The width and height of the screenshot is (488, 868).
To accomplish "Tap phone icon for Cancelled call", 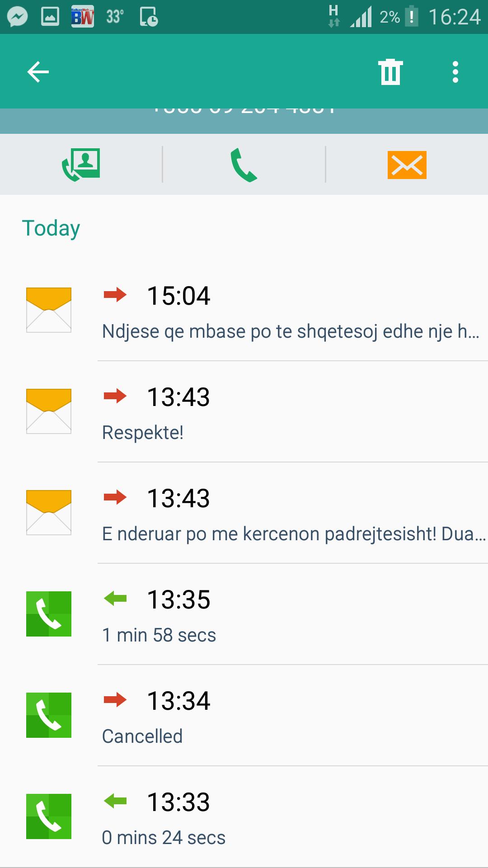I will pyautogui.click(x=49, y=715).
